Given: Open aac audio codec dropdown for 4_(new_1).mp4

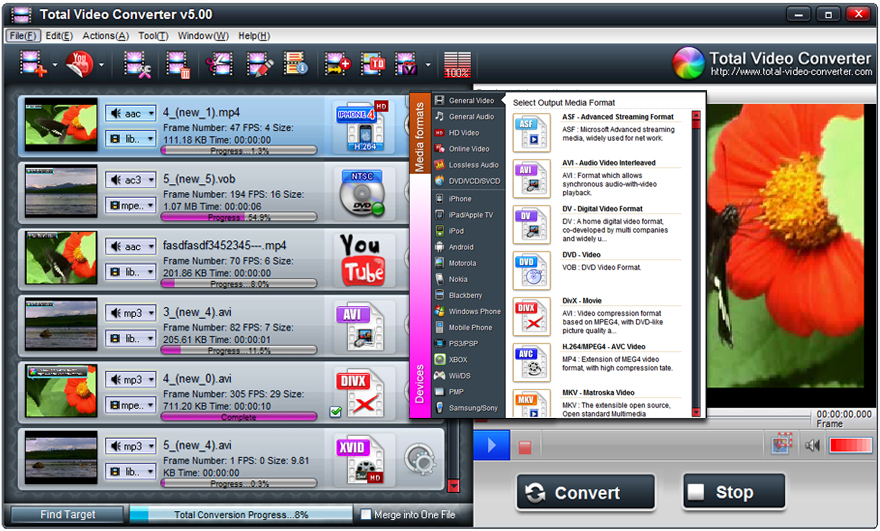Looking at the screenshot, I should coord(130,113).
